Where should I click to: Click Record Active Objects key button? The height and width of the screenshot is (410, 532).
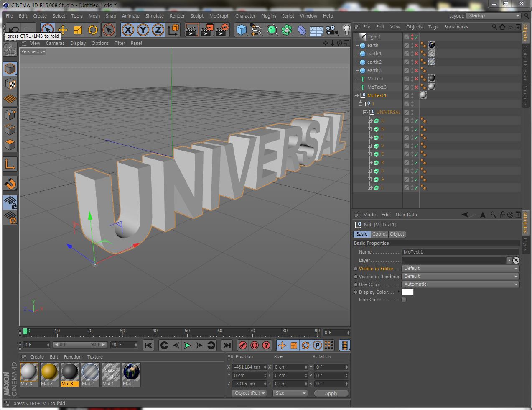[243, 345]
